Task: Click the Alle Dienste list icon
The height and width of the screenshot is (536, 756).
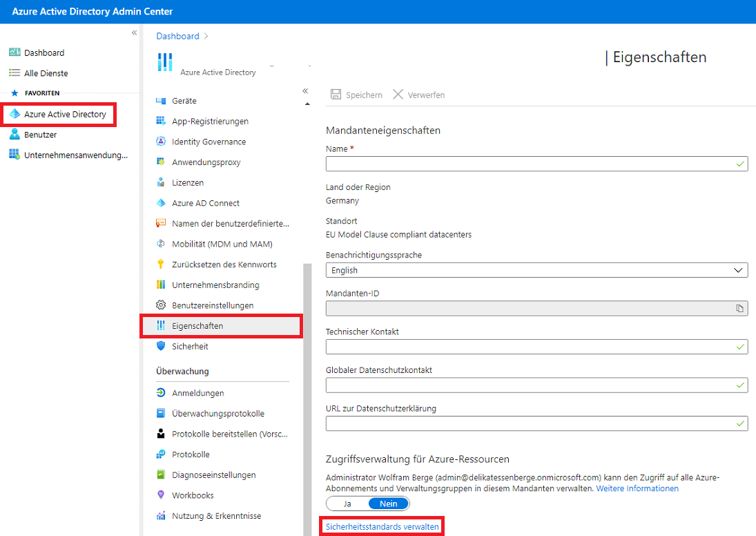Action: [14, 73]
